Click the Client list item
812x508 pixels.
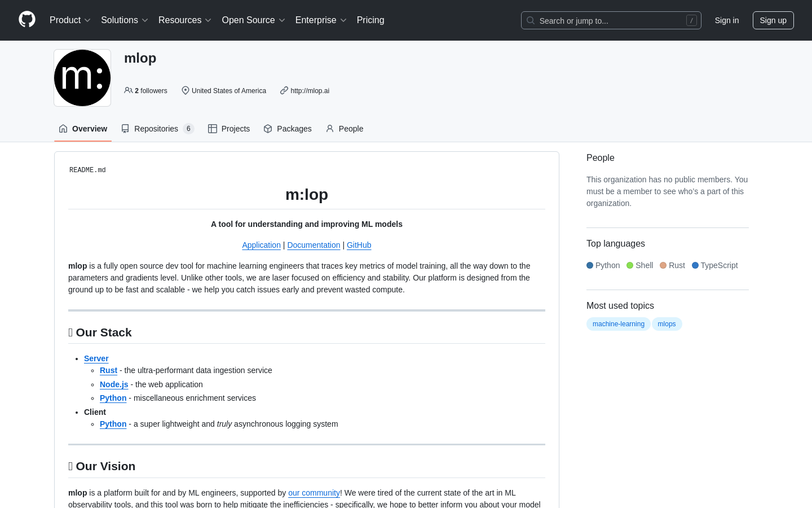[95, 412]
